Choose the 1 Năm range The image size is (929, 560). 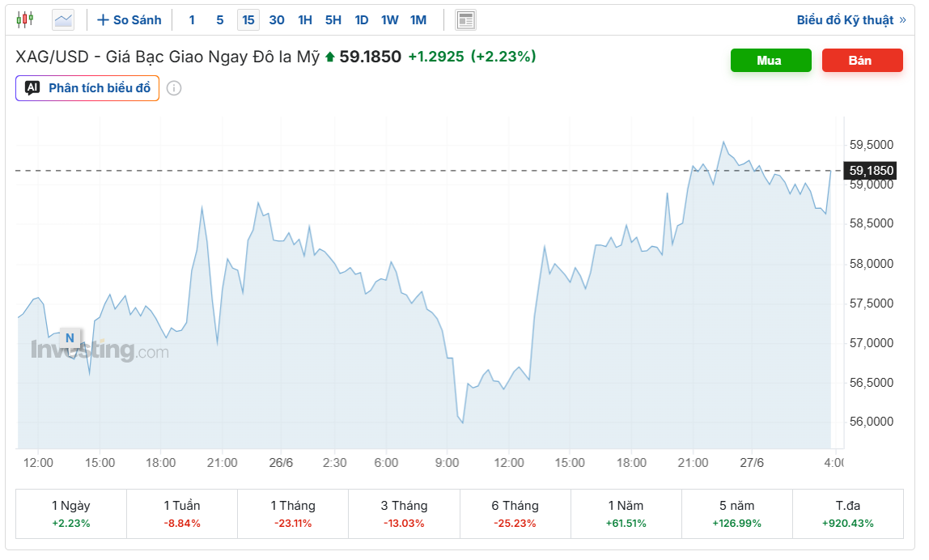pyautogui.click(x=626, y=514)
